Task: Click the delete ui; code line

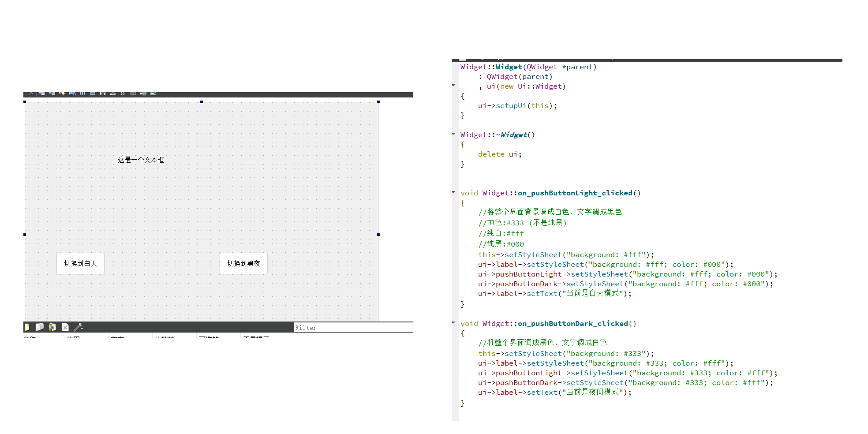Action: pos(500,154)
